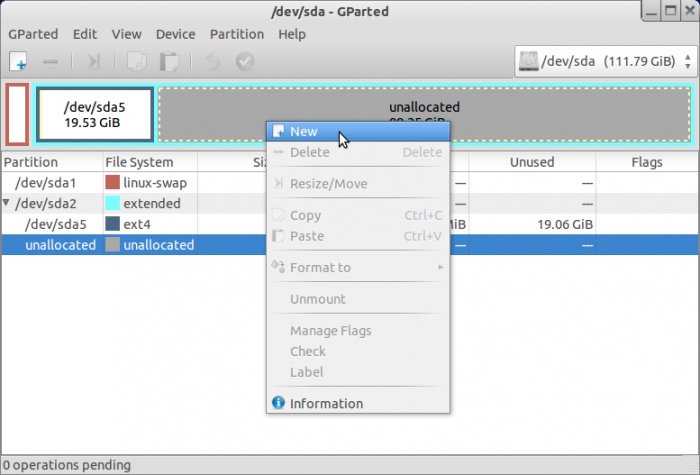This screenshot has width=700, height=475.
Task: Click the linux-swap red color swatch
Action: click(112, 182)
